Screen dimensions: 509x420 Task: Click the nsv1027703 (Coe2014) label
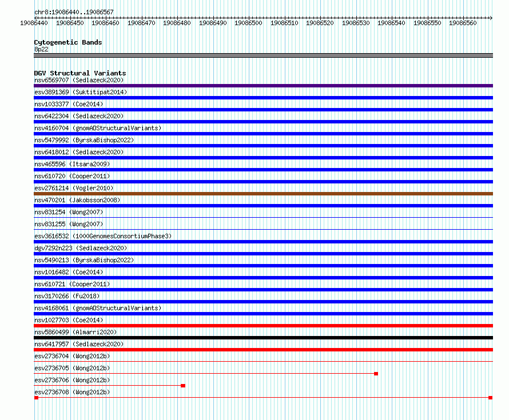[69, 320]
